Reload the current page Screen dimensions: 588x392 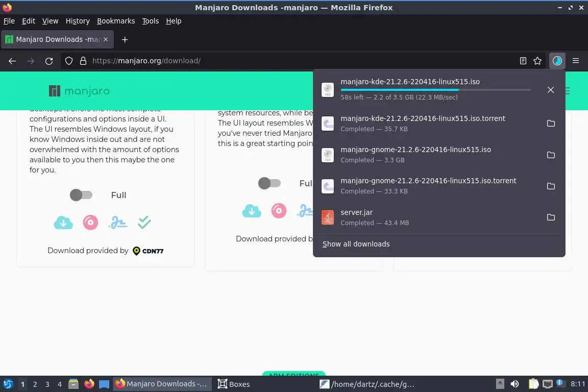coord(49,61)
